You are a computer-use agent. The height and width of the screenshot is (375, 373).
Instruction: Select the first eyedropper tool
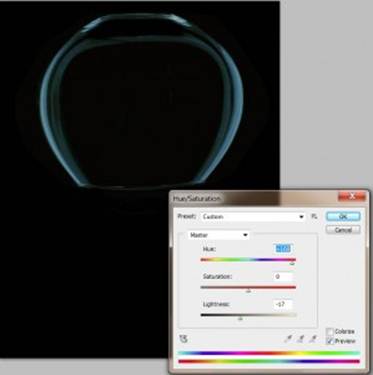click(288, 339)
